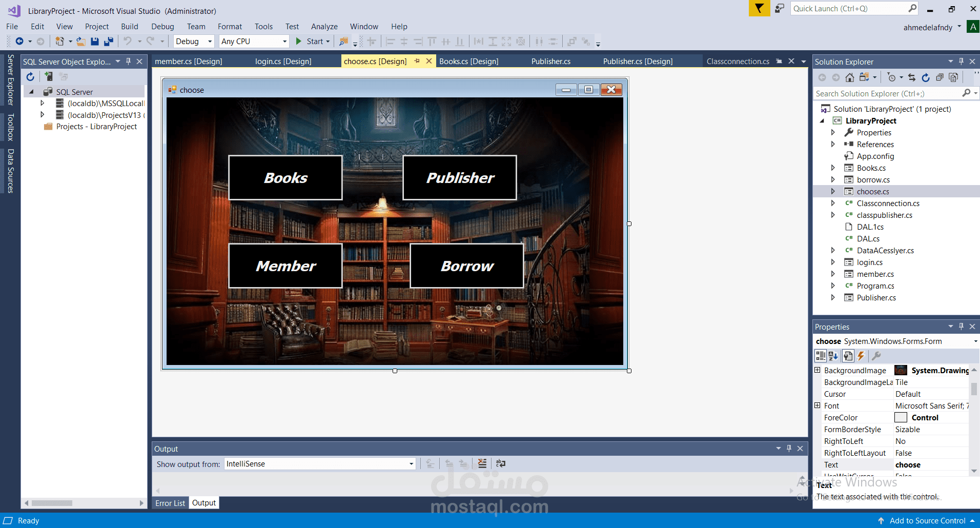This screenshot has width=980, height=528.
Task: Click the Collapse All icon in Solution Explorer
Action: pyautogui.click(x=939, y=77)
